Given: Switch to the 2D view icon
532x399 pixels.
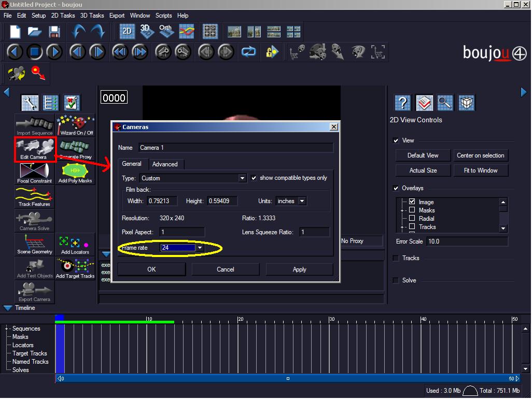Looking at the screenshot, I should [127, 32].
